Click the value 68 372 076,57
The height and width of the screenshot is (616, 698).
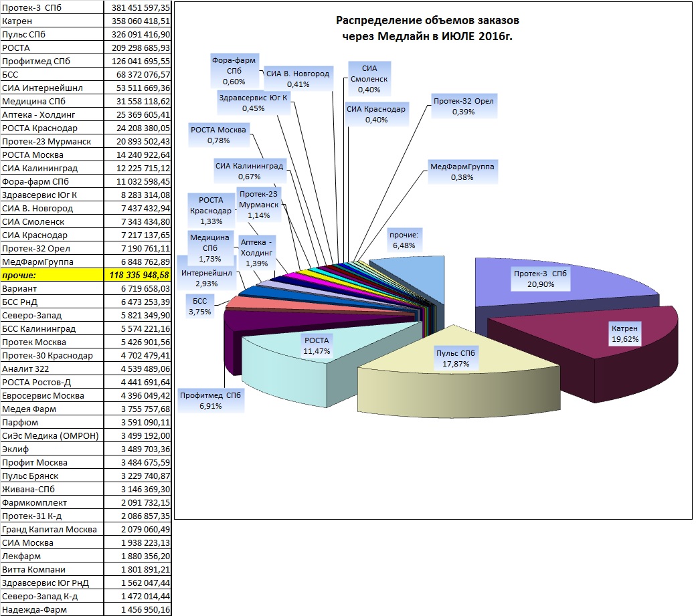(x=138, y=74)
